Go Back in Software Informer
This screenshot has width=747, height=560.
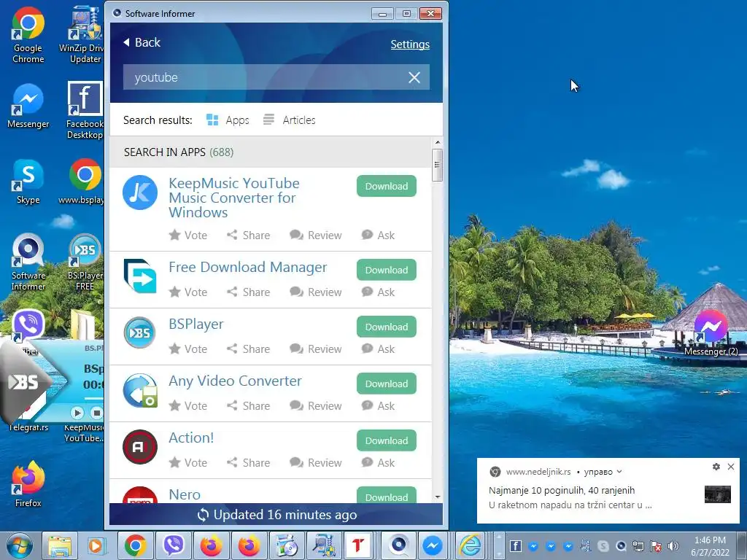pos(142,42)
